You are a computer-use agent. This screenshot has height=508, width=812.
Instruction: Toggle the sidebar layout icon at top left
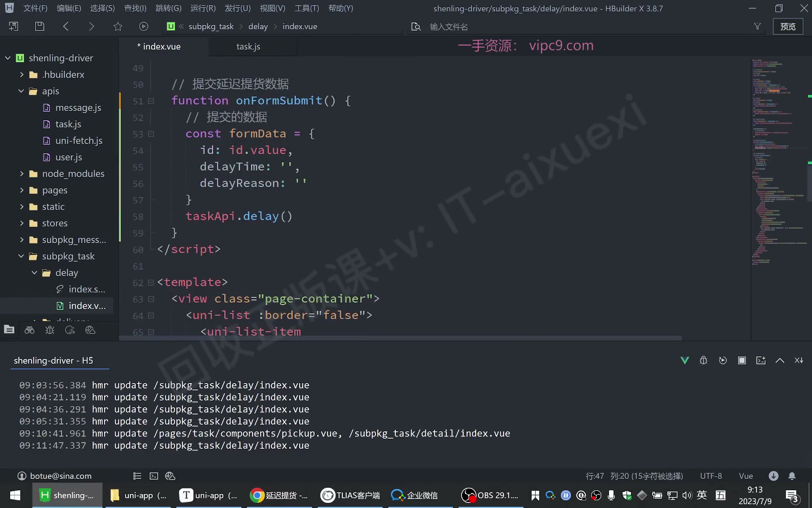[x=14, y=26]
